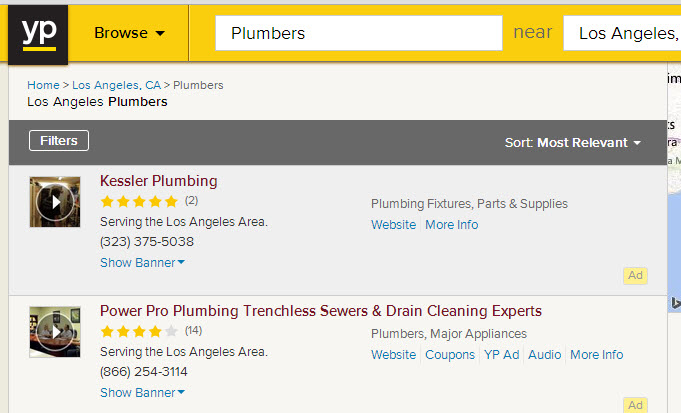This screenshot has height=413, width=681.
Task: Click the Audio link for Power Pro Plumbing
Action: click(x=545, y=354)
